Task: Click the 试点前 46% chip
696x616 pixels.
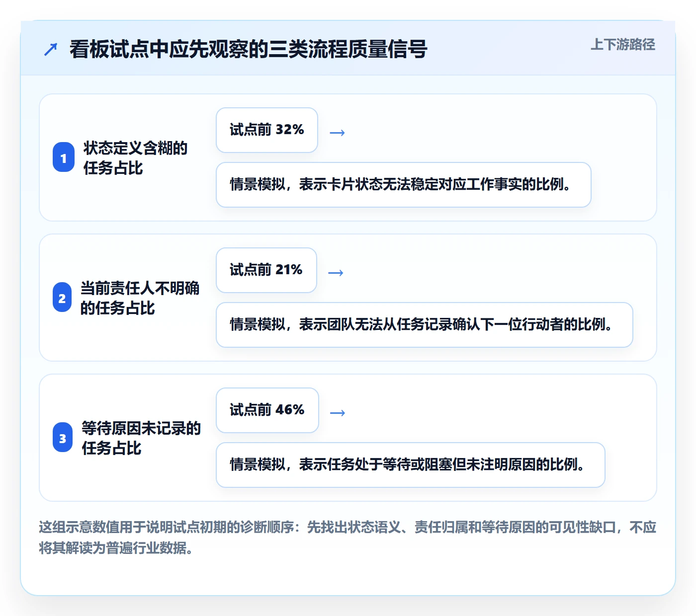Action: click(267, 410)
